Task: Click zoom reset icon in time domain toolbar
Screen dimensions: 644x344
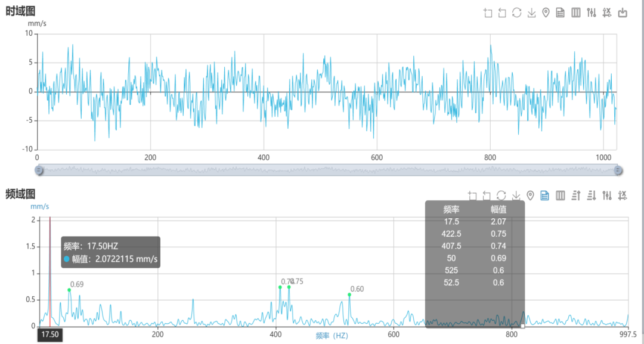Action: pos(502,13)
